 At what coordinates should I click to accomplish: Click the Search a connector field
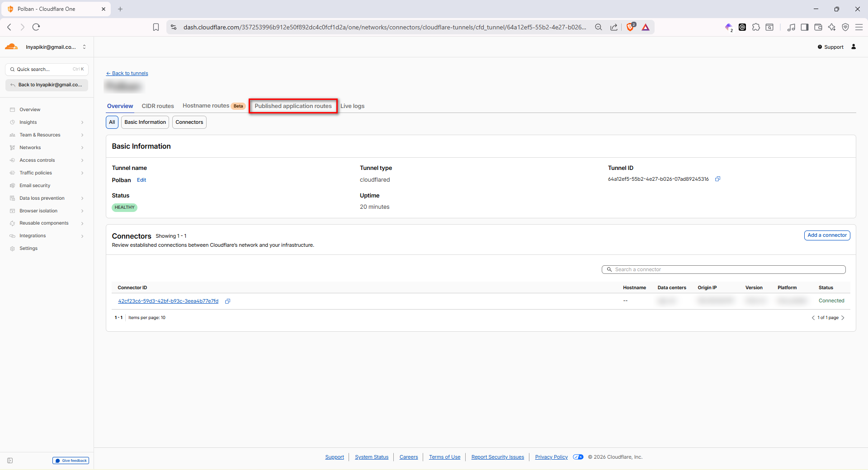[x=724, y=269]
